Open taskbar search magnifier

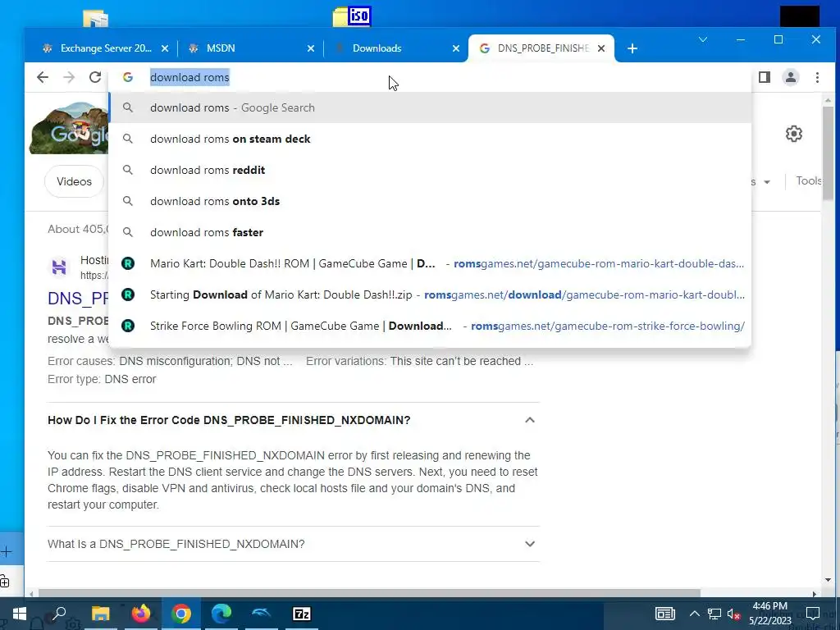[59, 614]
